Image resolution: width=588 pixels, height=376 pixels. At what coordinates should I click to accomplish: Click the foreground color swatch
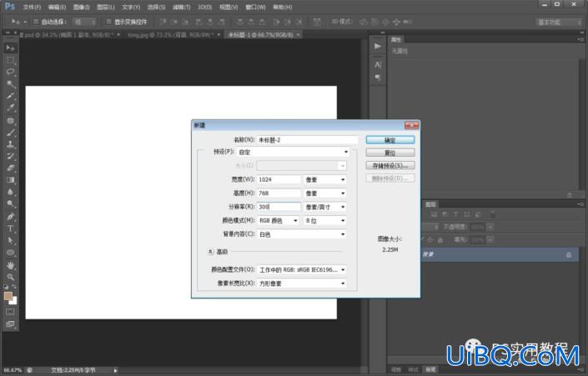click(x=8, y=296)
